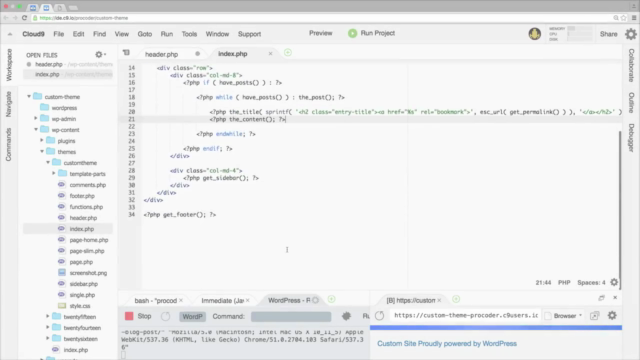Click the preview URL address field
This screenshot has height=360, width=640.
coord(466,316)
